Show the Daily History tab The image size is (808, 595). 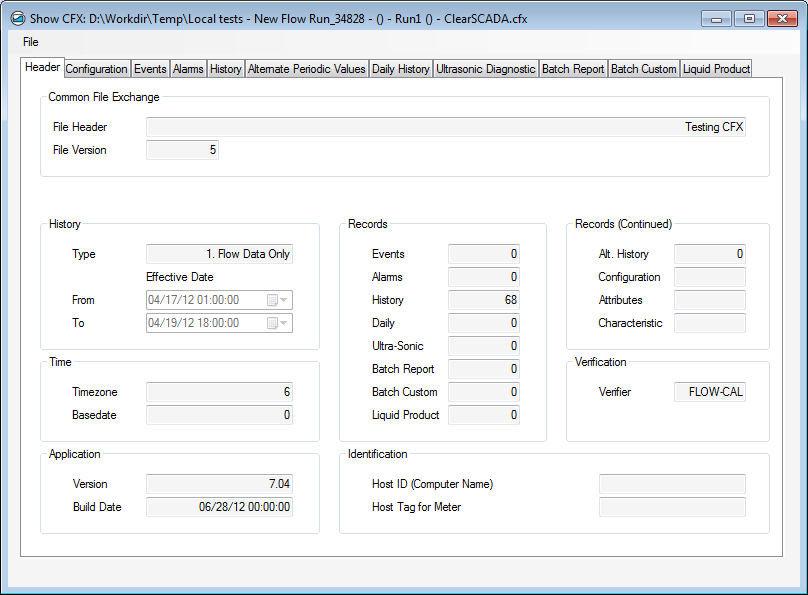pos(400,69)
